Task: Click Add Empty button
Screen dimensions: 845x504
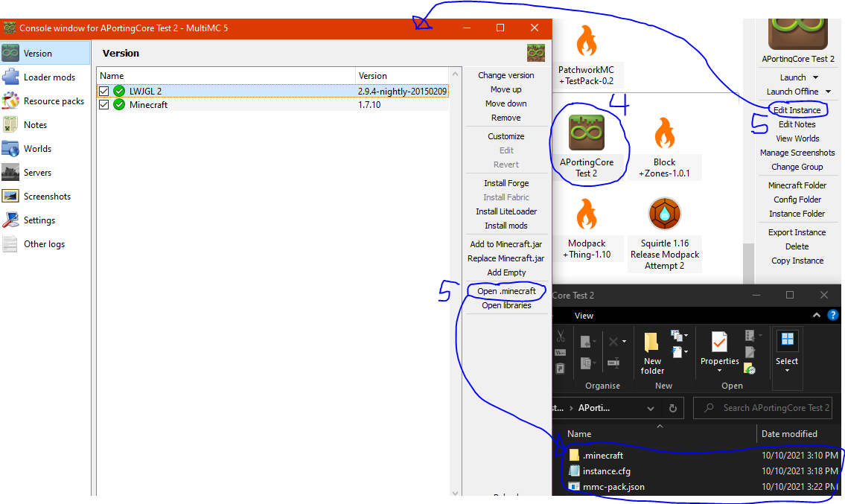Action: [506, 272]
